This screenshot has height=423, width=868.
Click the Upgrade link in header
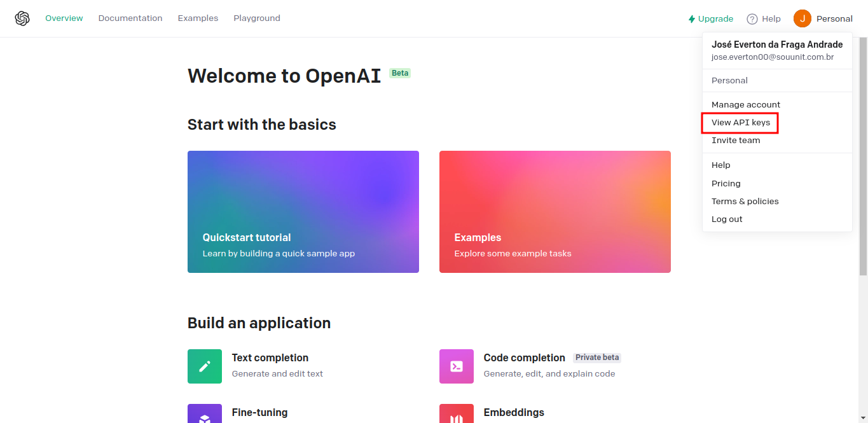coord(711,19)
